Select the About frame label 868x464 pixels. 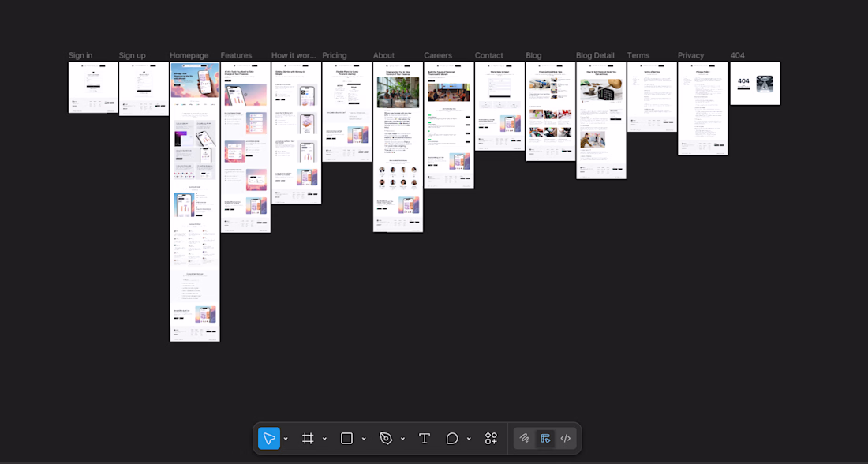[x=383, y=55]
